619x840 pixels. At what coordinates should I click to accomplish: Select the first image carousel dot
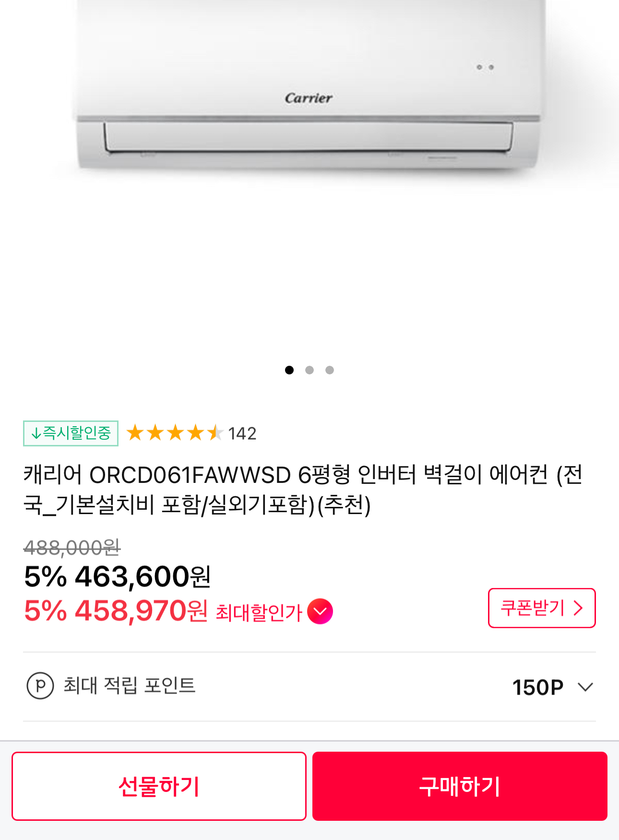pyautogui.click(x=289, y=370)
